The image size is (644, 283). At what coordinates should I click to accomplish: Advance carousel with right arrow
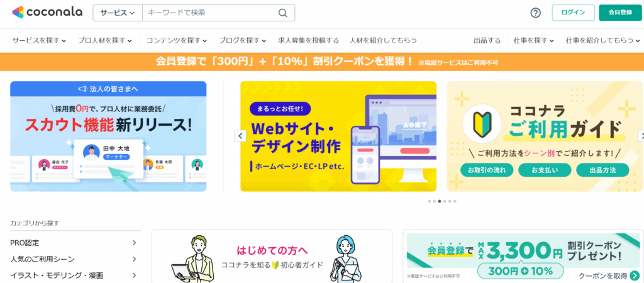click(641, 136)
